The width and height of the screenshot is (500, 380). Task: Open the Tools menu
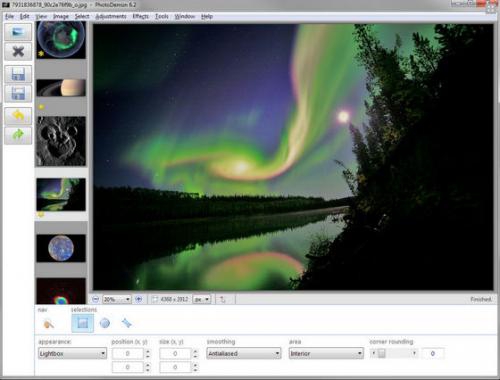(162, 16)
